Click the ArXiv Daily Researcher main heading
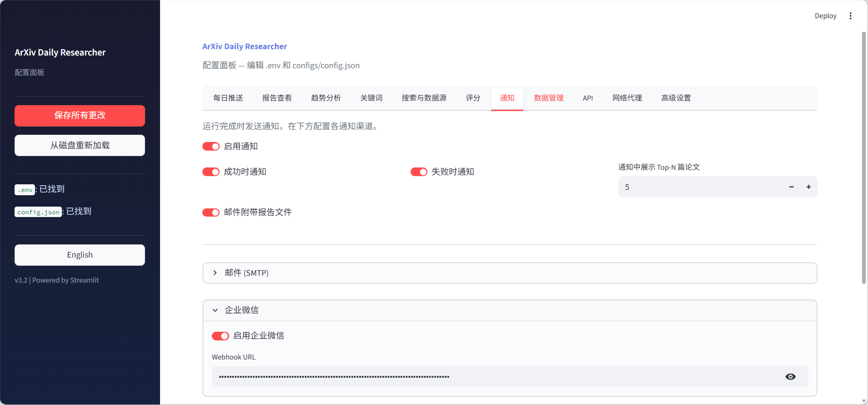The width and height of the screenshot is (868, 405). pos(245,46)
